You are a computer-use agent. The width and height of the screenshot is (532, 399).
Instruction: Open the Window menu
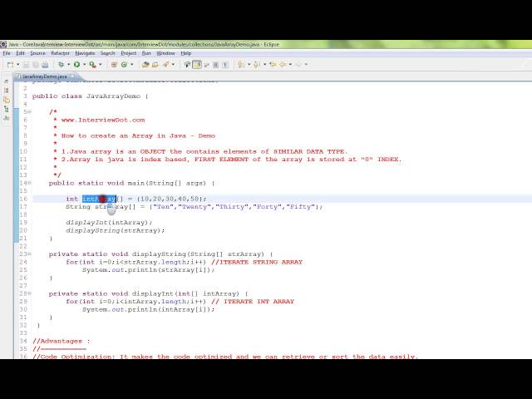coord(165,53)
